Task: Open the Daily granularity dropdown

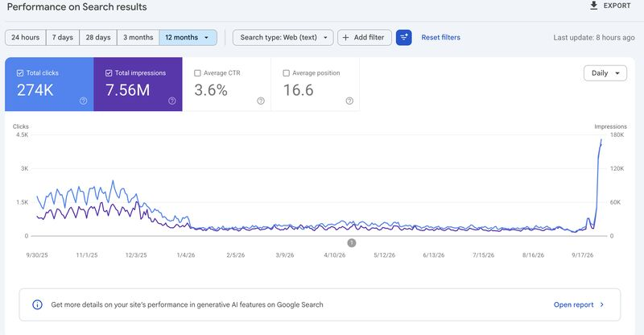Action: (605, 73)
